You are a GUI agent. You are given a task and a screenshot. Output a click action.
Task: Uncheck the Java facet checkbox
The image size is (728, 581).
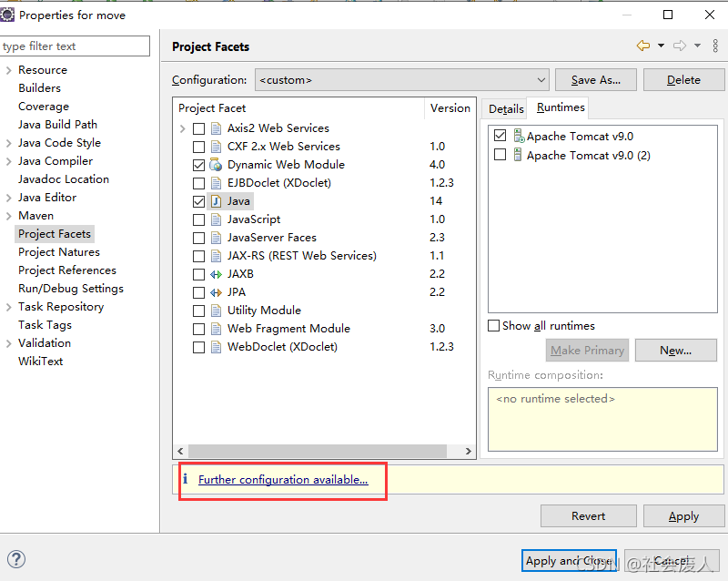[198, 202]
